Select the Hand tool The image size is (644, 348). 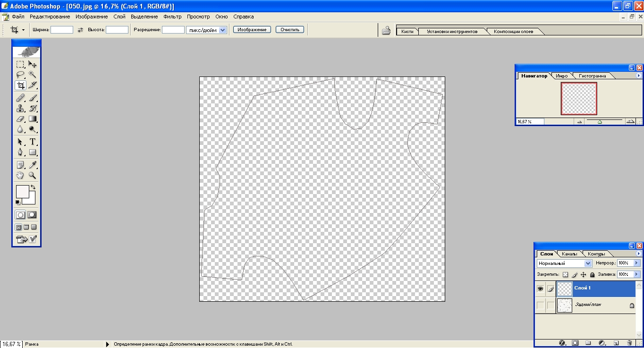coord(20,175)
